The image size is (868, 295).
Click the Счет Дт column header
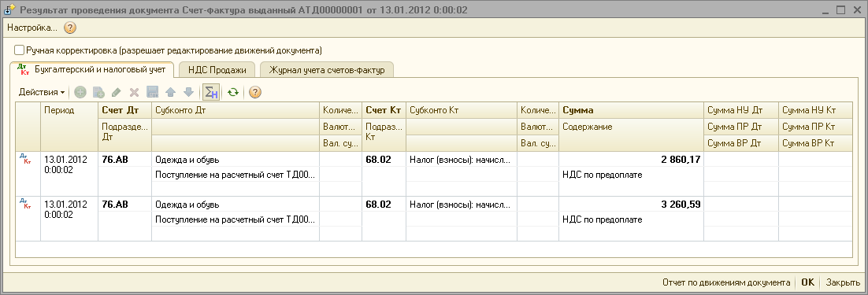coord(124,110)
